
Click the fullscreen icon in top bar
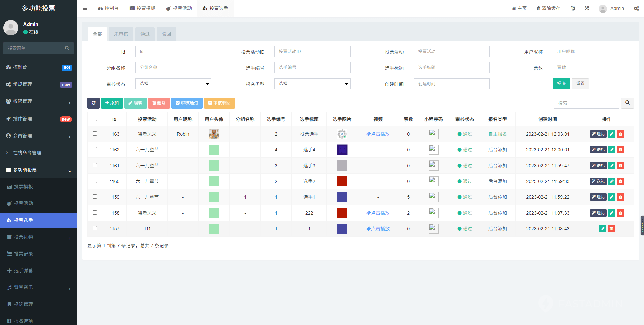point(587,8)
